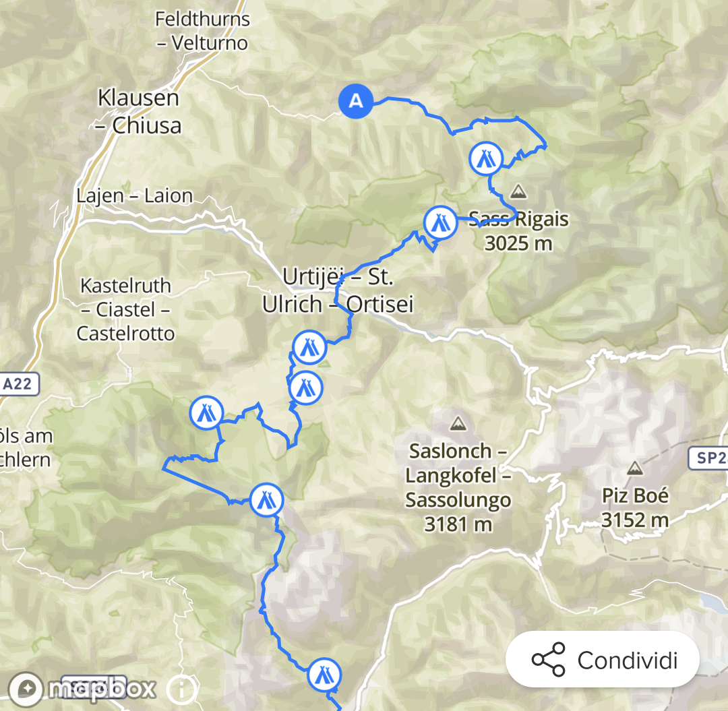
Task: Open the lower tent marker below Ortisei
Action: 305,388
